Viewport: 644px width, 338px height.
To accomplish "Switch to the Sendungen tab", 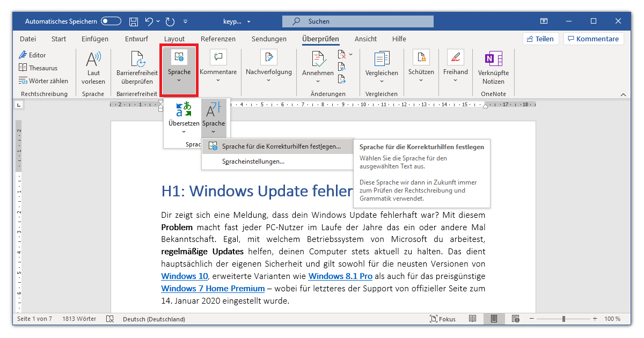I will click(x=269, y=39).
